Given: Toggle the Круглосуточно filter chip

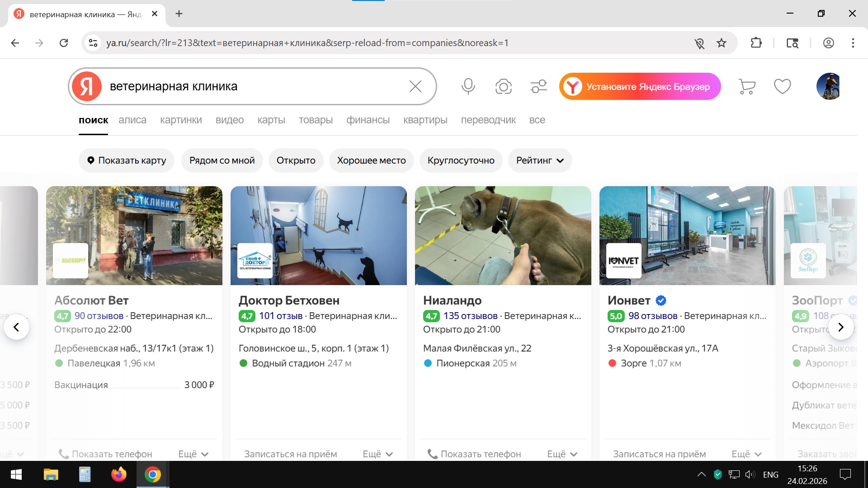Looking at the screenshot, I should (x=461, y=160).
